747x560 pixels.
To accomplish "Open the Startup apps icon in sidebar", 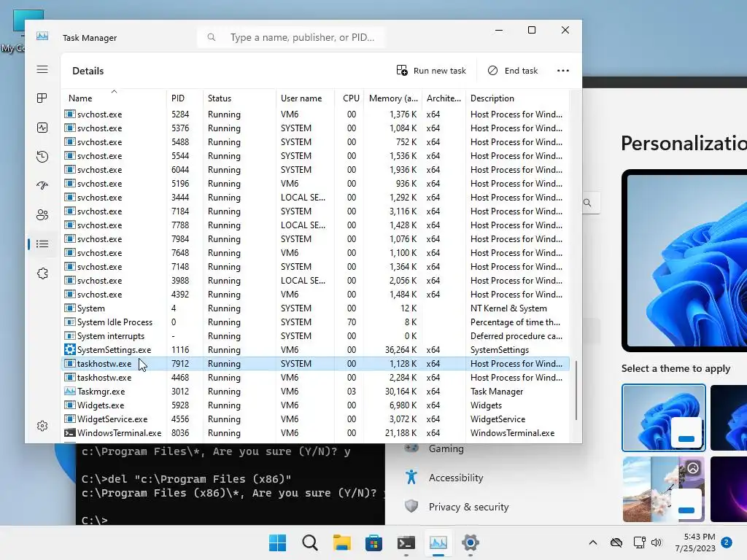I will tap(42, 185).
